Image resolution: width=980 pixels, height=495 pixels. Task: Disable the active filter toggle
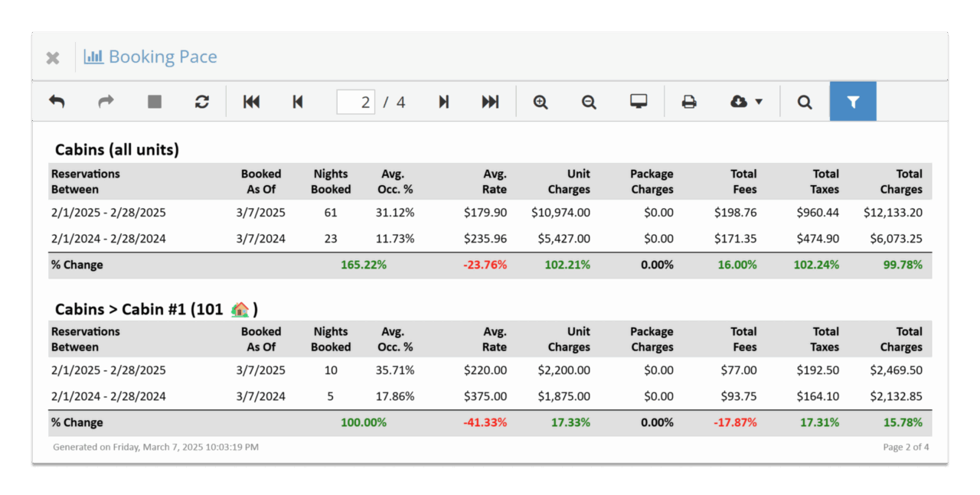pos(853,101)
